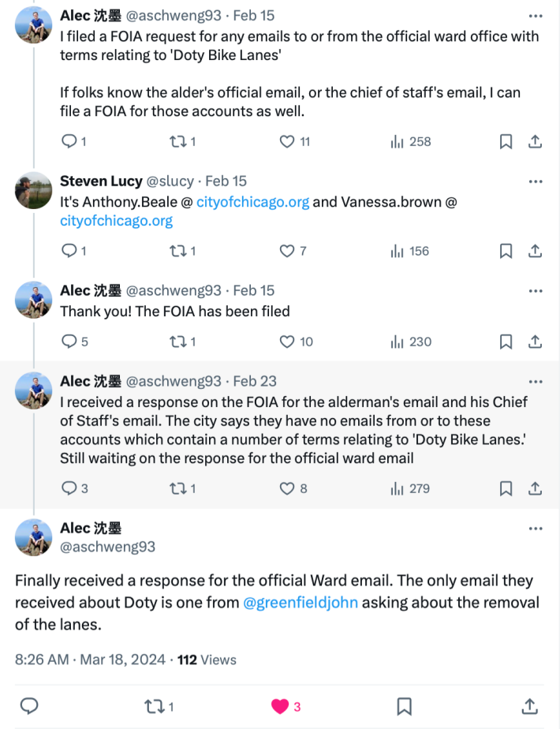Repost the main tweet
The height and width of the screenshot is (729, 560).
tap(154, 706)
